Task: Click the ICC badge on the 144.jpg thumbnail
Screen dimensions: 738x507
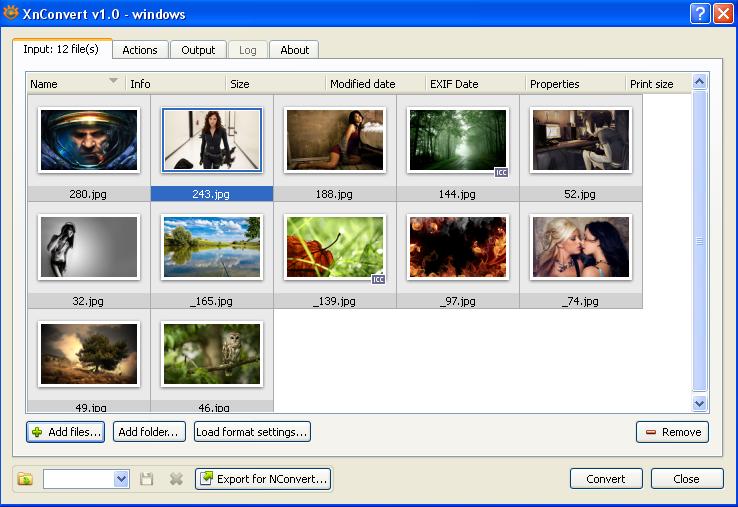Action: [x=502, y=172]
